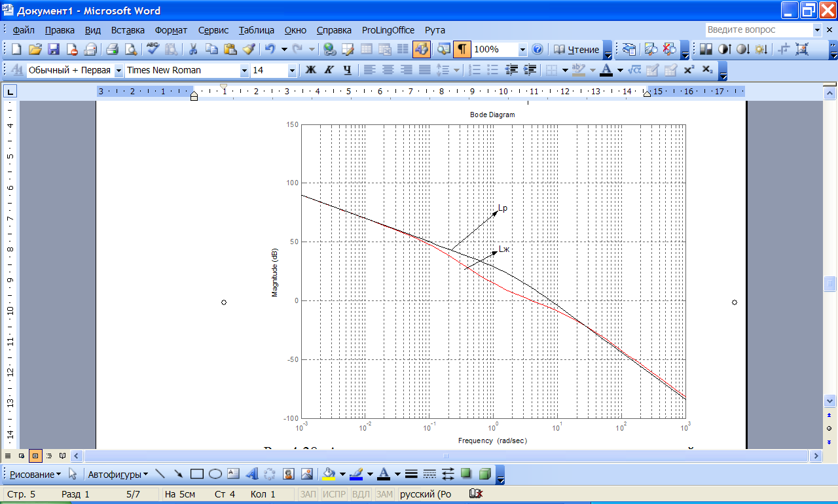Apply the yellow fill color bucket
Image resolution: width=838 pixels, height=504 pixels.
click(329, 474)
